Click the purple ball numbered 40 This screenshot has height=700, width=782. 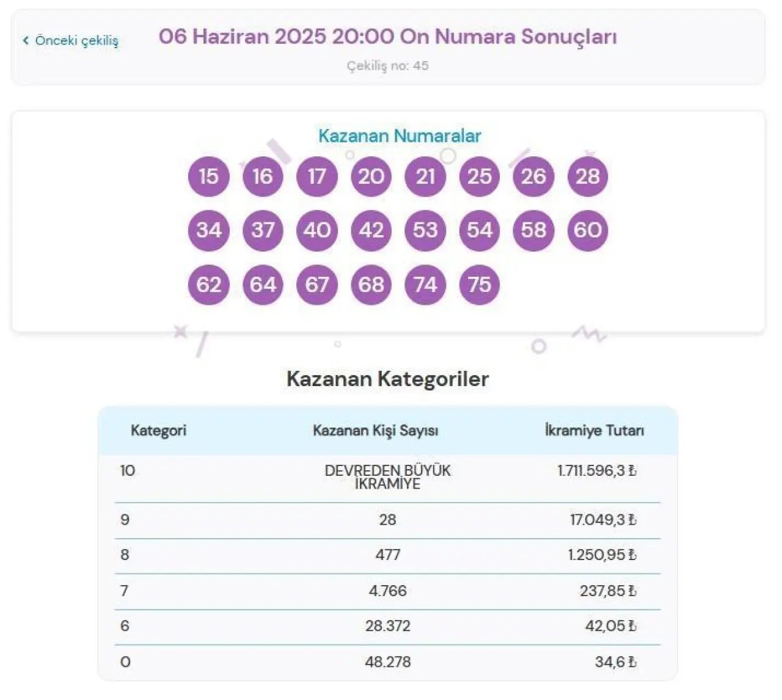(x=317, y=230)
